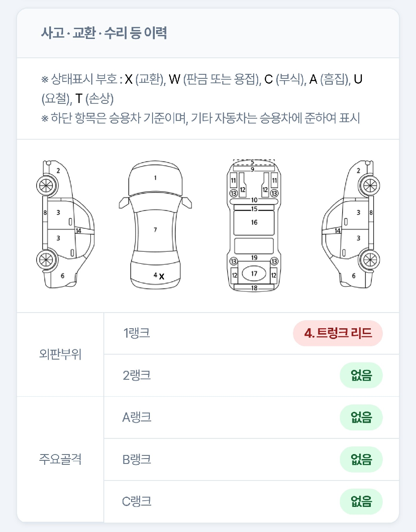Click the red 4. 트렁크 리드 badge

pyautogui.click(x=338, y=333)
